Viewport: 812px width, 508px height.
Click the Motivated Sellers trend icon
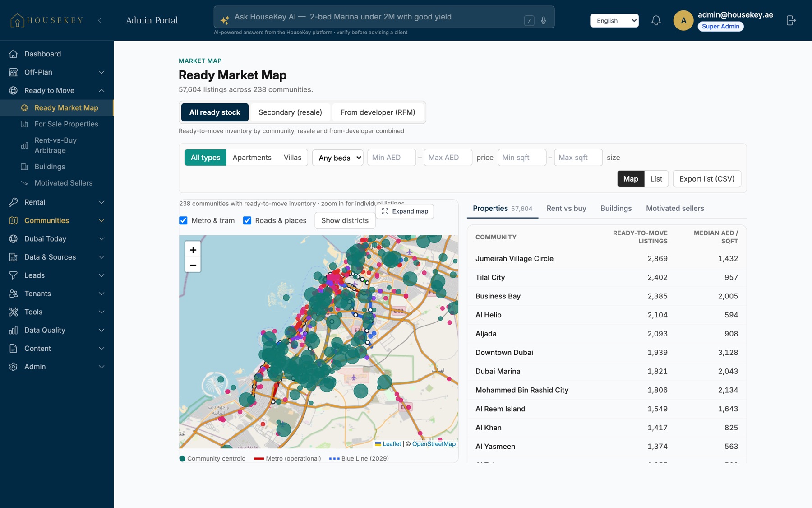(24, 183)
